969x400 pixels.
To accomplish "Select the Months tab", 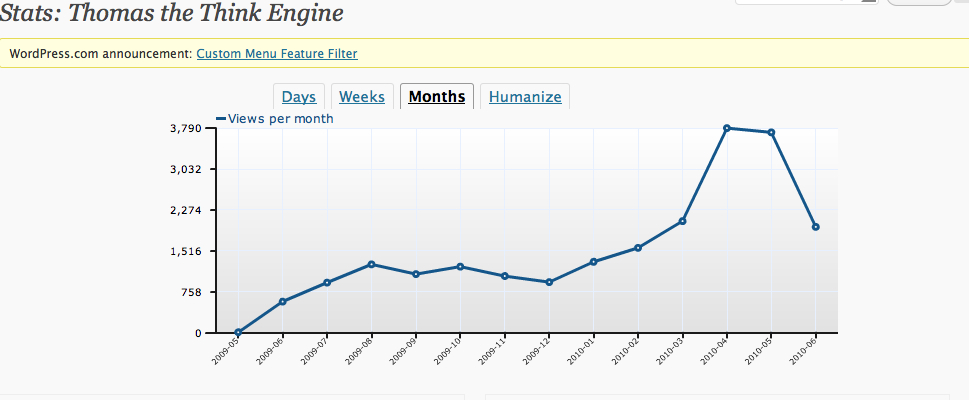I will pyautogui.click(x=437, y=97).
